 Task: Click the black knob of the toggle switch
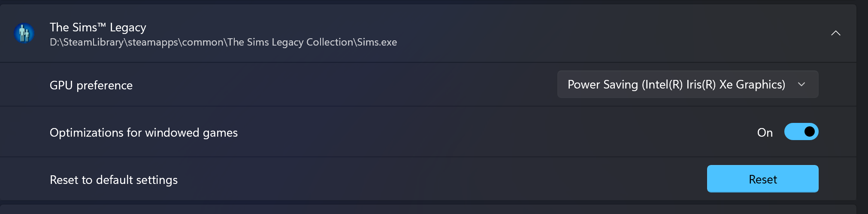click(x=809, y=131)
